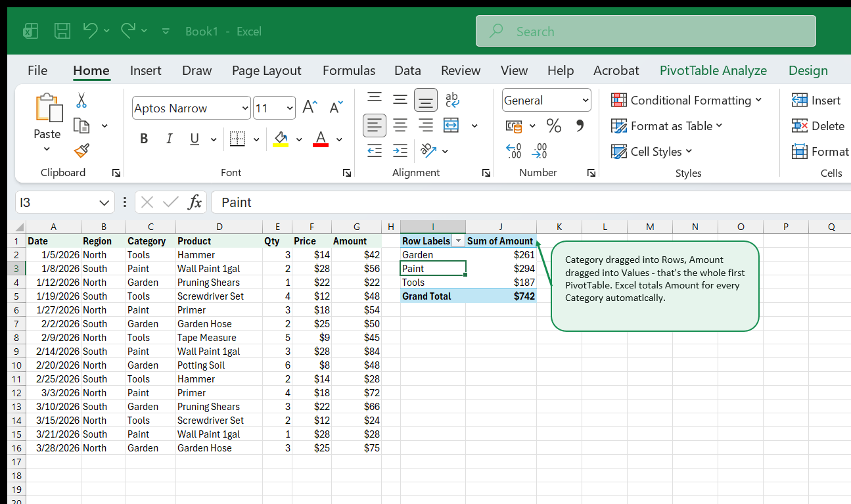This screenshot has height=504, width=851.
Task: Open Format as Table menu
Action: [666, 126]
